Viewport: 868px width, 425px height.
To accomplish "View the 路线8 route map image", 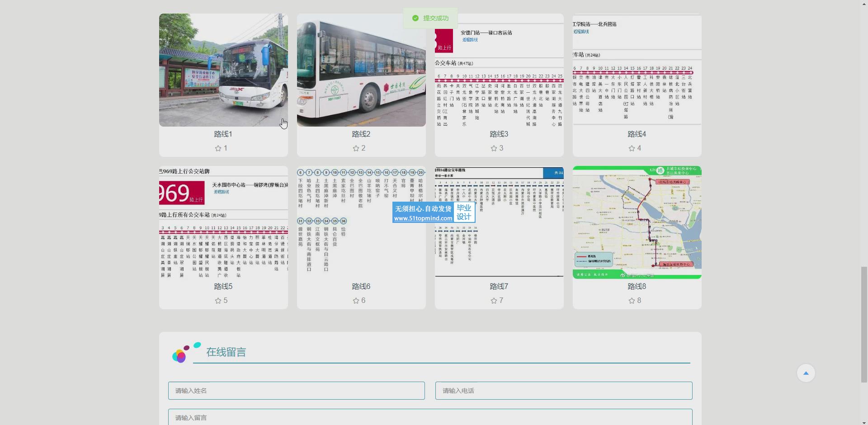I will (637, 222).
